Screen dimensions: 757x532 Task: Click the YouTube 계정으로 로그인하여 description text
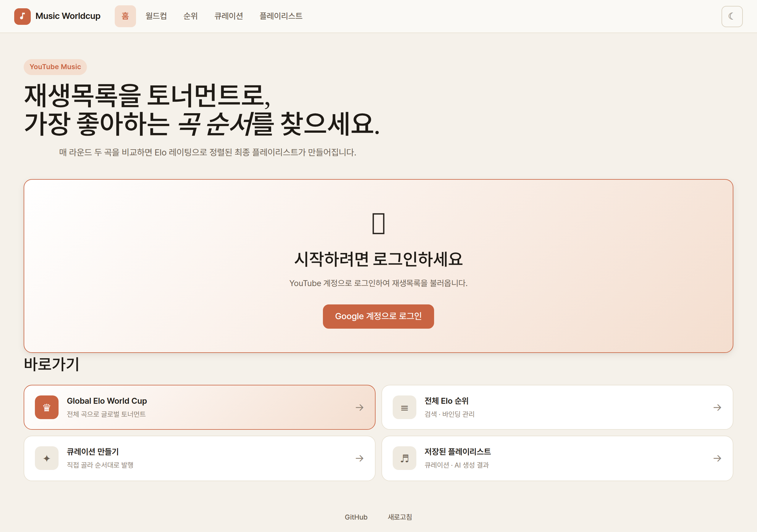tap(378, 283)
